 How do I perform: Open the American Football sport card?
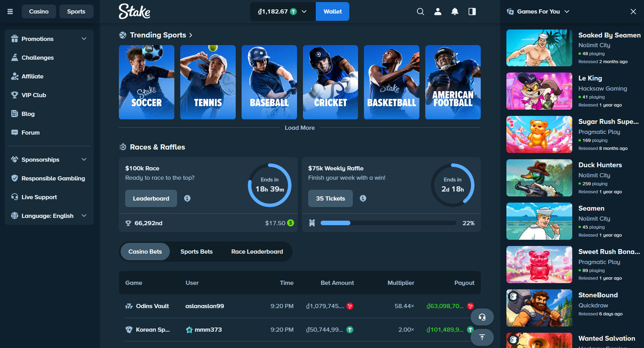point(453,82)
